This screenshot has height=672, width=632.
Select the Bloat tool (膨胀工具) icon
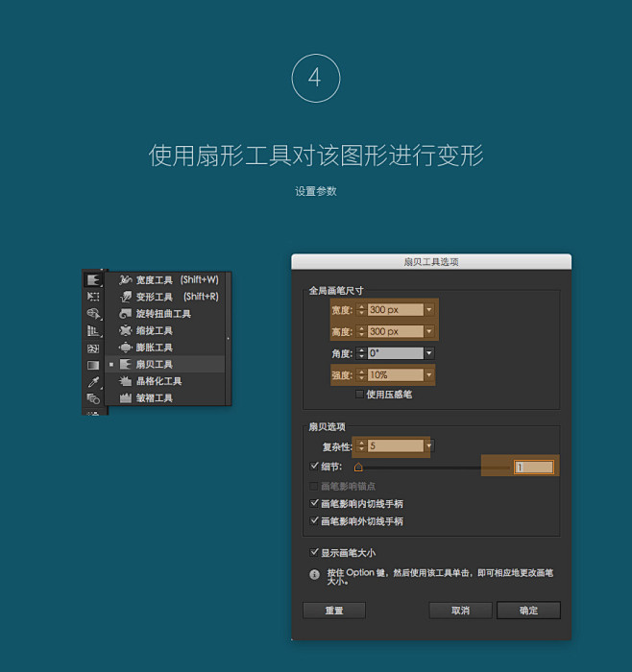[126, 348]
